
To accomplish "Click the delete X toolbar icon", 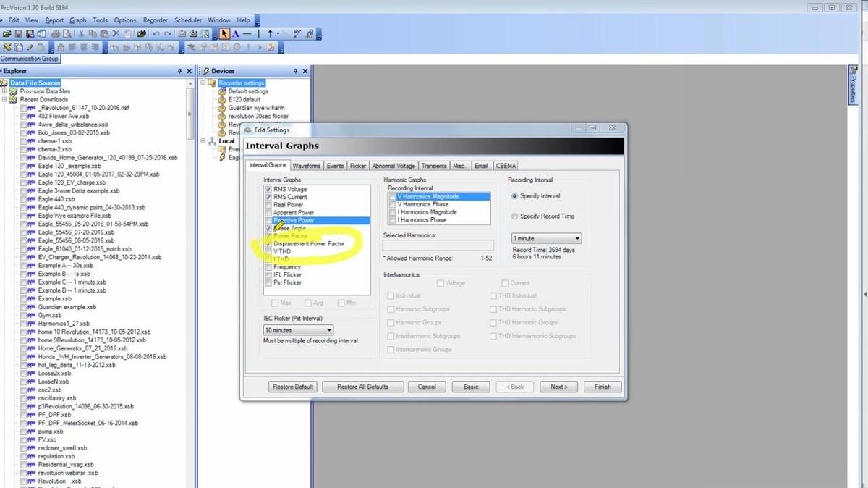I will [116, 34].
